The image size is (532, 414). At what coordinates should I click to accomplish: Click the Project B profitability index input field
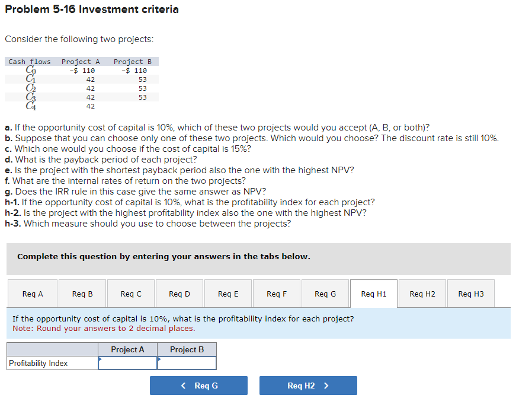point(187,363)
